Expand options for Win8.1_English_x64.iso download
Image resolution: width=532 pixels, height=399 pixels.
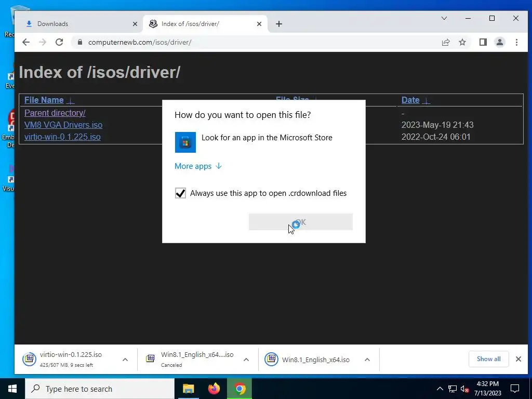[367, 360]
